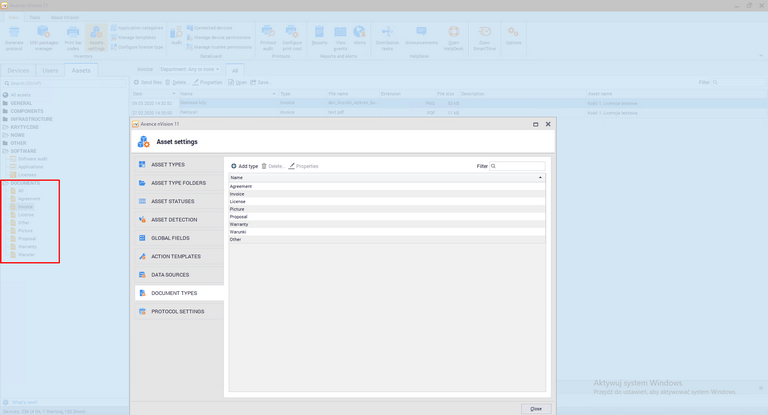This screenshot has width=768, height=415.
Task: Open Global Fields settings
Action: pos(170,238)
